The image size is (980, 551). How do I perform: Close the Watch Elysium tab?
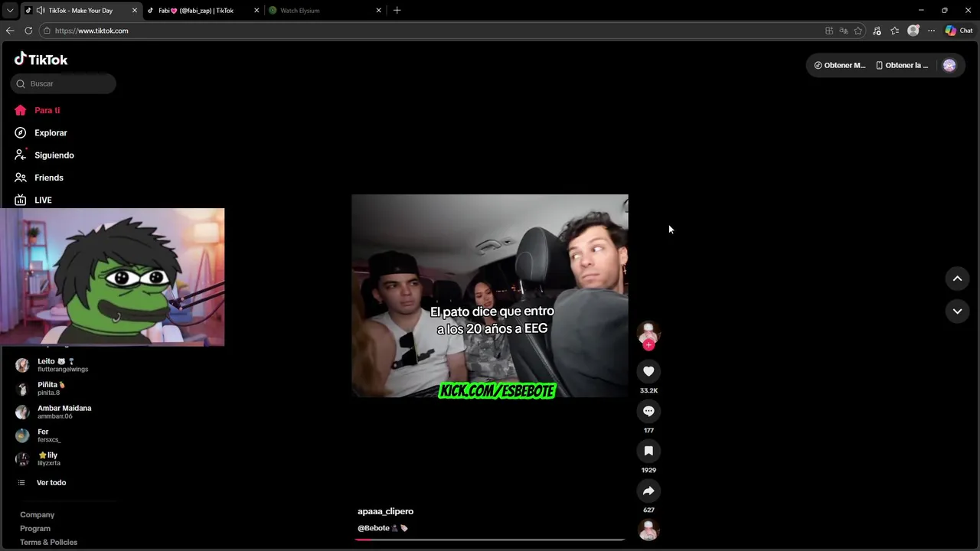378,11
